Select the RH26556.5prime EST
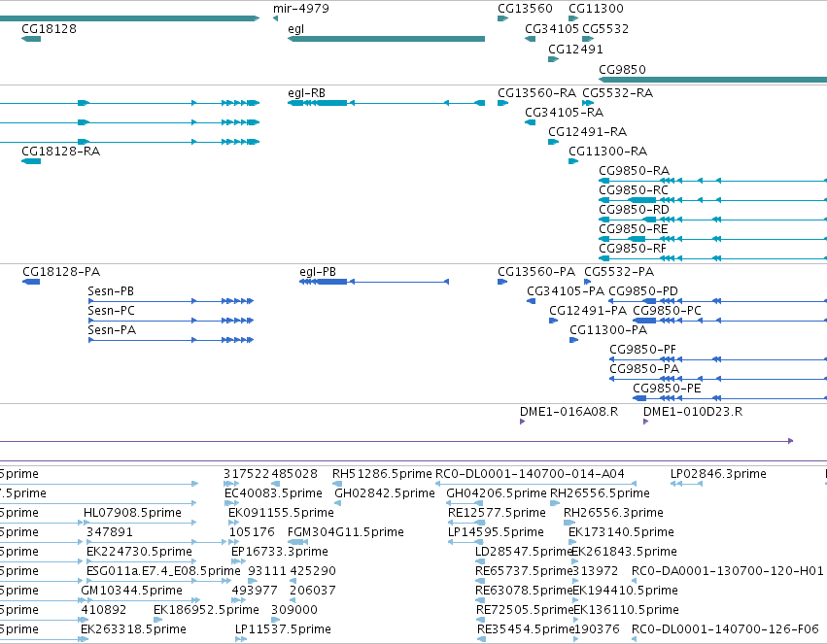The width and height of the screenshot is (827, 644). tap(555, 503)
